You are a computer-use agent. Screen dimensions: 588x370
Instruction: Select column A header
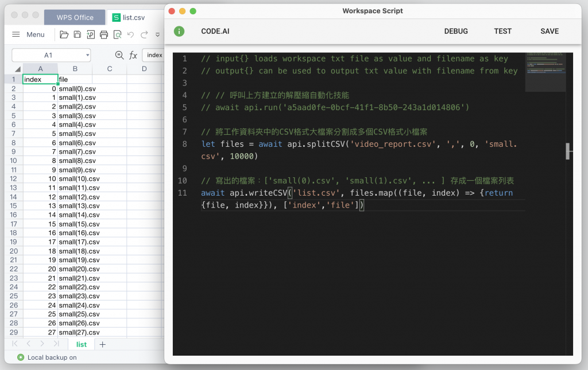tap(41, 69)
